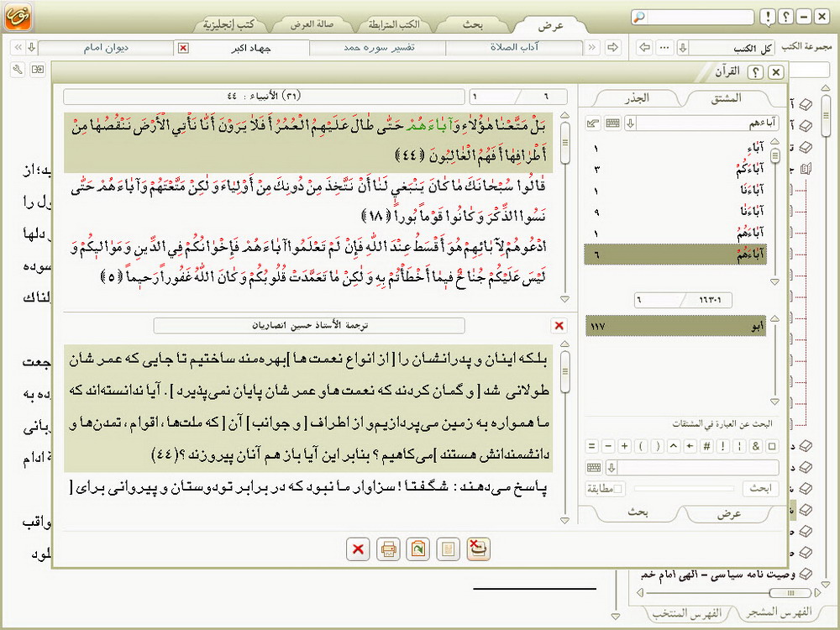Open the الفهرس المنتخب tab
The width and height of the screenshot is (840, 630).
coord(687,612)
